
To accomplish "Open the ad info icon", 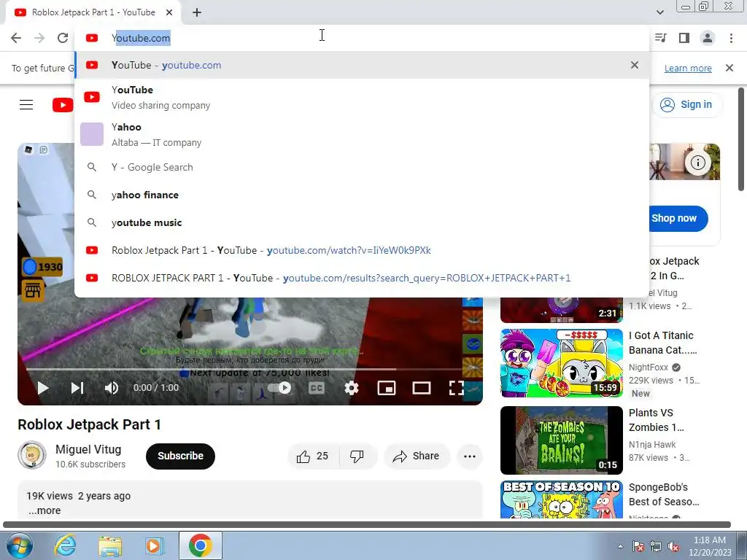I will coord(698,163).
